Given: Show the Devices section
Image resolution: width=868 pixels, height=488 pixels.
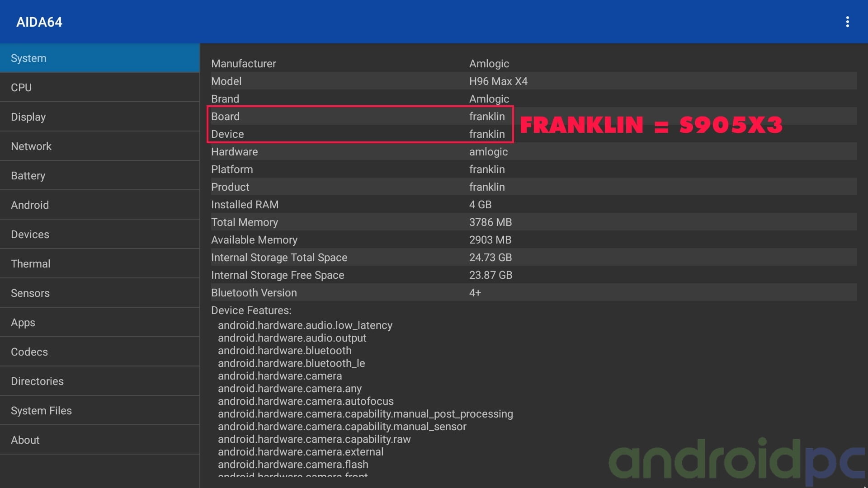Looking at the screenshot, I should tap(99, 235).
